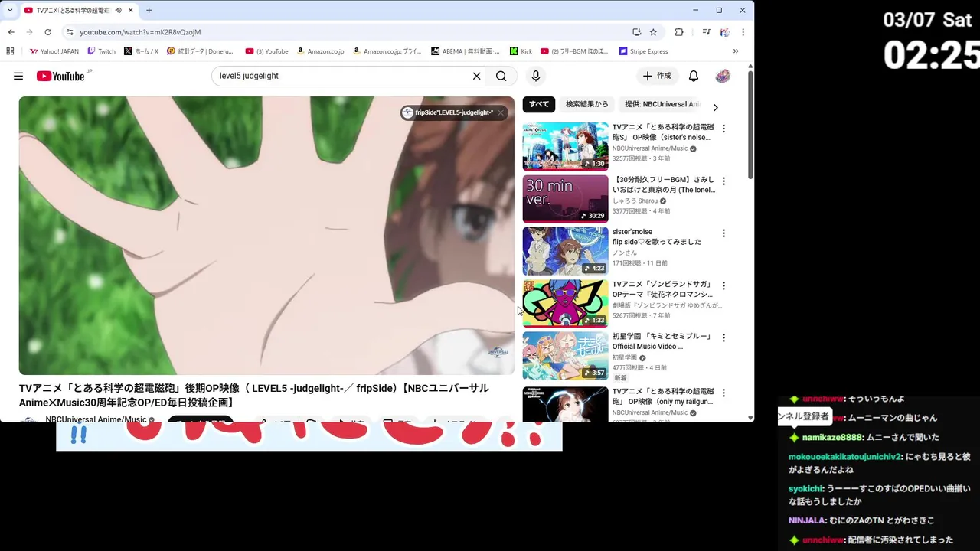Expand hidden bookmarks with double chevron
Image resolution: width=980 pixels, height=551 pixels.
click(x=736, y=51)
